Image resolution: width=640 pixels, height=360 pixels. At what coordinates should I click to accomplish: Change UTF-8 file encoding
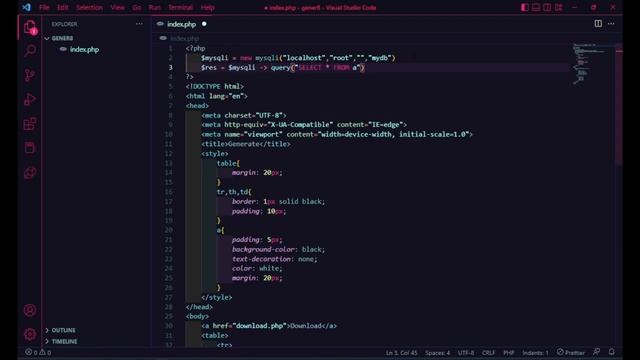(466, 352)
